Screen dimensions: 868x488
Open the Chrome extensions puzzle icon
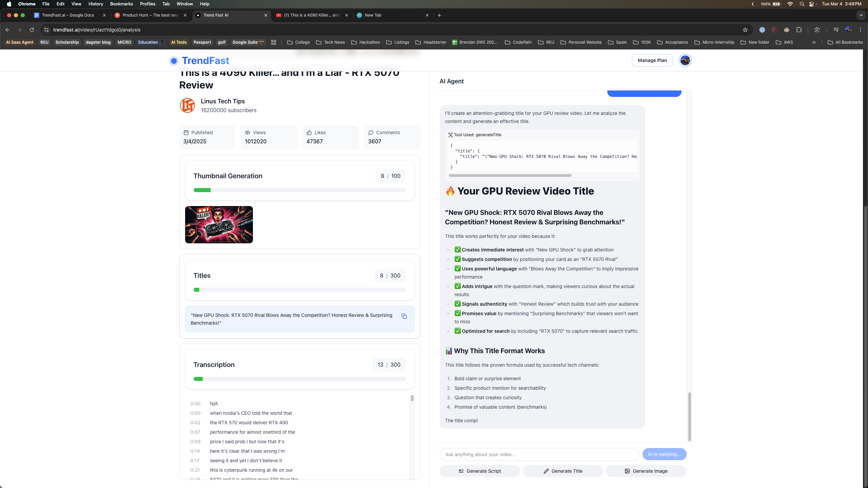tap(799, 30)
